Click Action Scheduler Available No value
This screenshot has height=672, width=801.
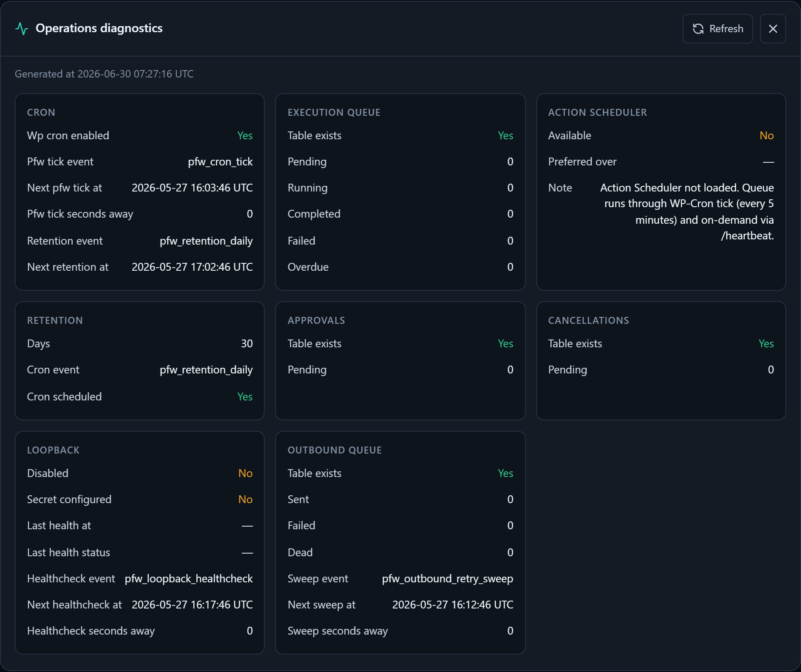coord(767,136)
